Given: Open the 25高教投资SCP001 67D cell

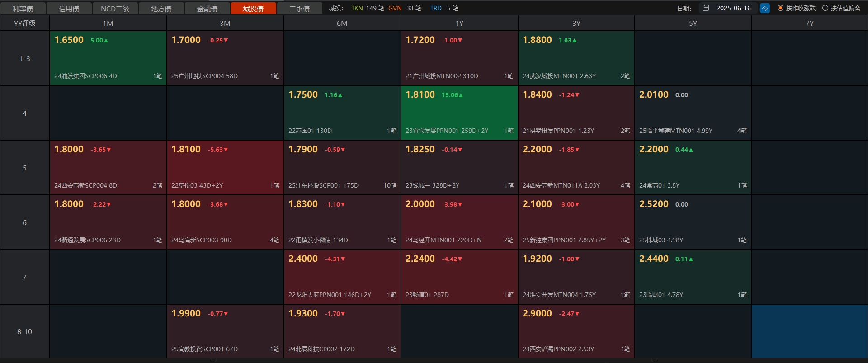Looking at the screenshot, I should (x=225, y=331).
